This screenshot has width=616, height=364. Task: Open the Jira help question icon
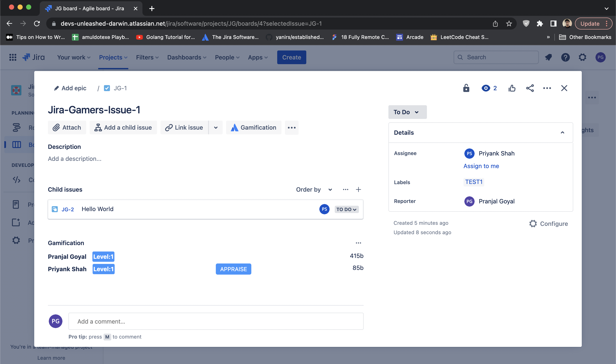pos(565,57)
